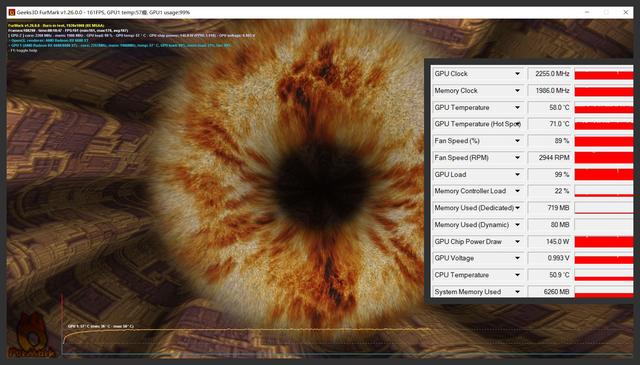Viewport: 640px width, 365px height.
Task: Open the Memory Clock sensor dropdown
Action: point(517,91)
